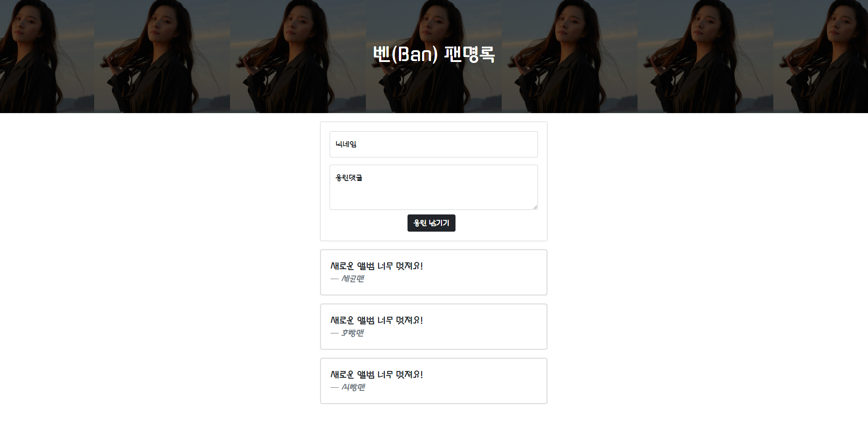The width and height of the screenshot is (868, 423).
Task: Focus the 응원댓글 comment textarea
Action: 433,187
